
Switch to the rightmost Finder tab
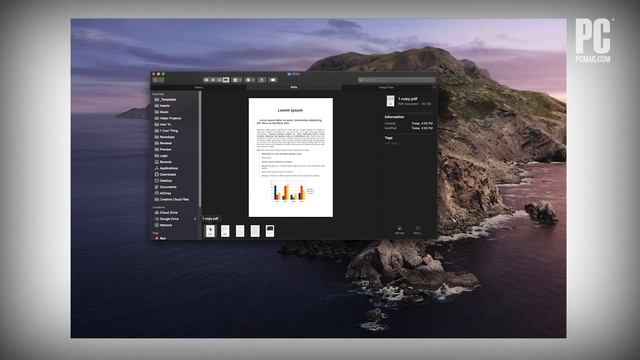click(x=386, y=87)
